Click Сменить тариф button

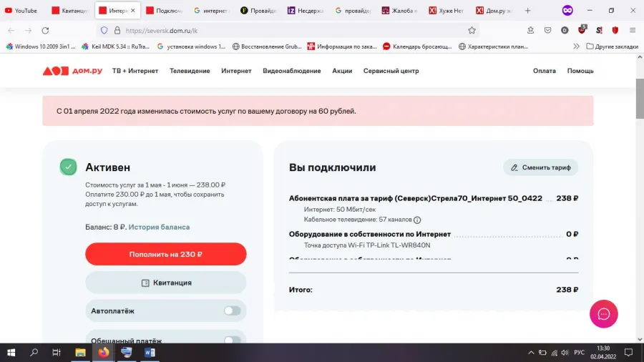pos(540,167)
